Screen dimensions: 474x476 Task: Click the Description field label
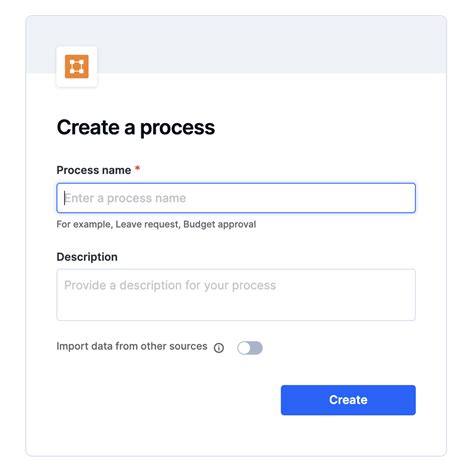click(x=87, y=257)
